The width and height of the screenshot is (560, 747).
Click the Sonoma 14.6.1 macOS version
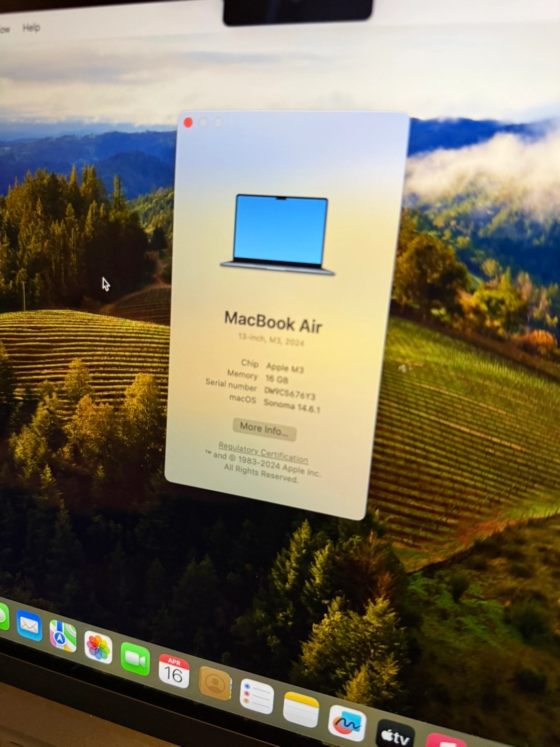(292, 406)
